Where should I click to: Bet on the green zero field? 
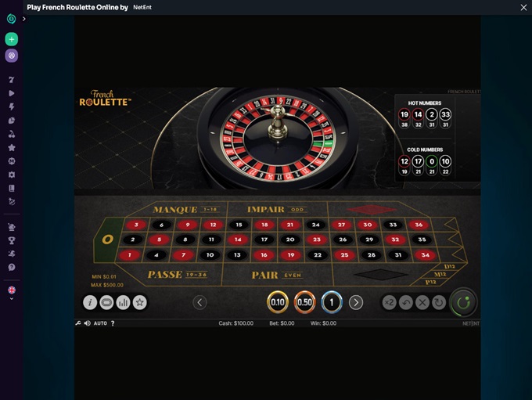107,240
